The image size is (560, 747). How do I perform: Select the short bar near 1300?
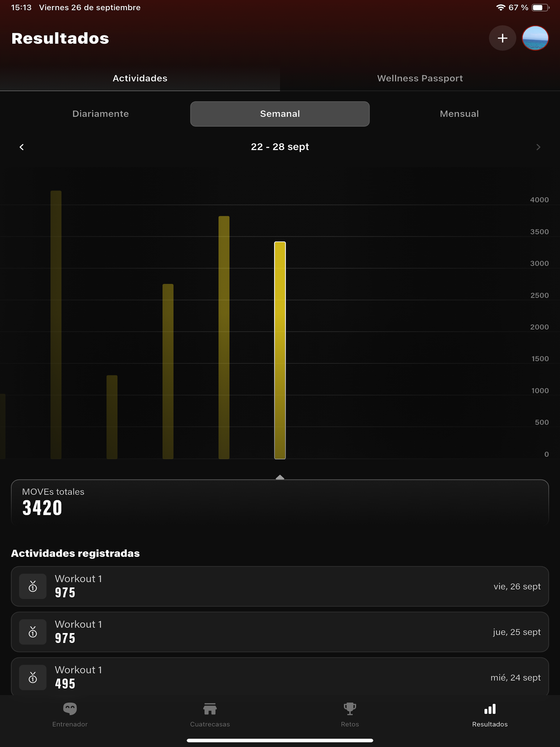click(112, 417)
